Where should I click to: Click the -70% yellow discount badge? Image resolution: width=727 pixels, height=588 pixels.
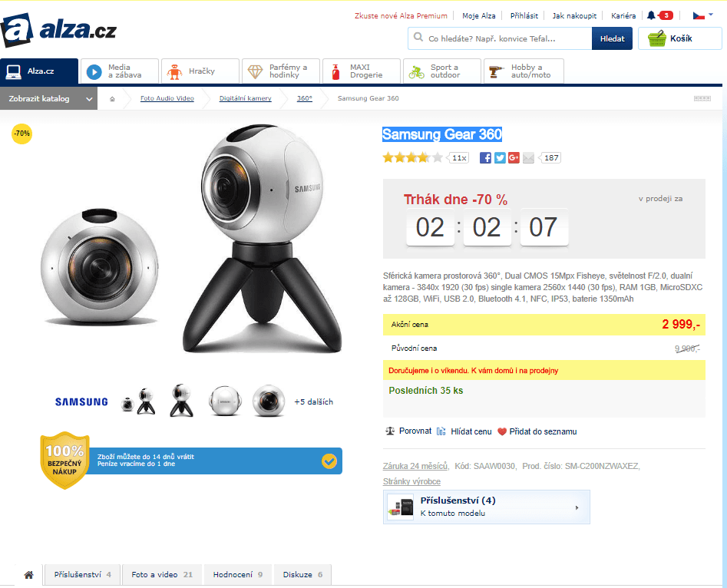click(x=21, y=134)
